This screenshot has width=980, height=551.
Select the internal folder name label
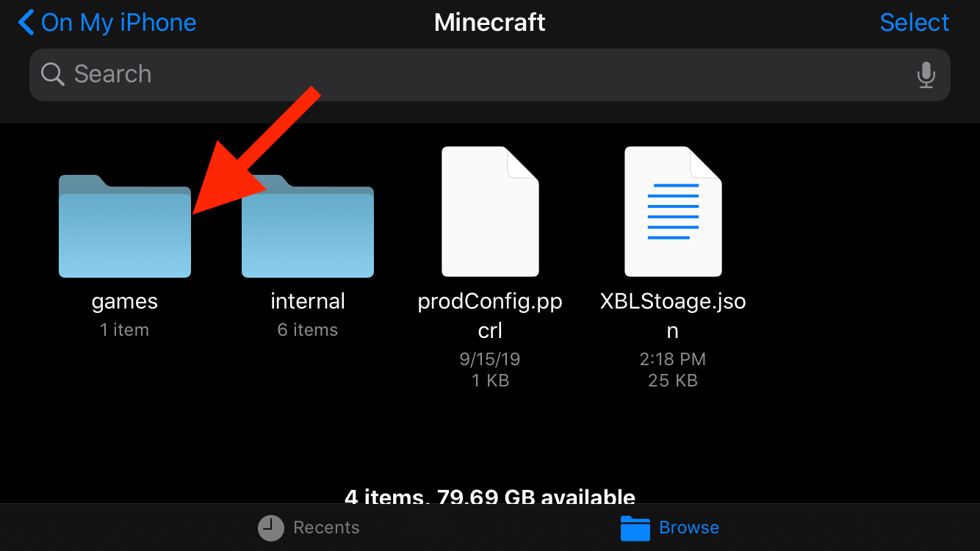pos(308,301)
